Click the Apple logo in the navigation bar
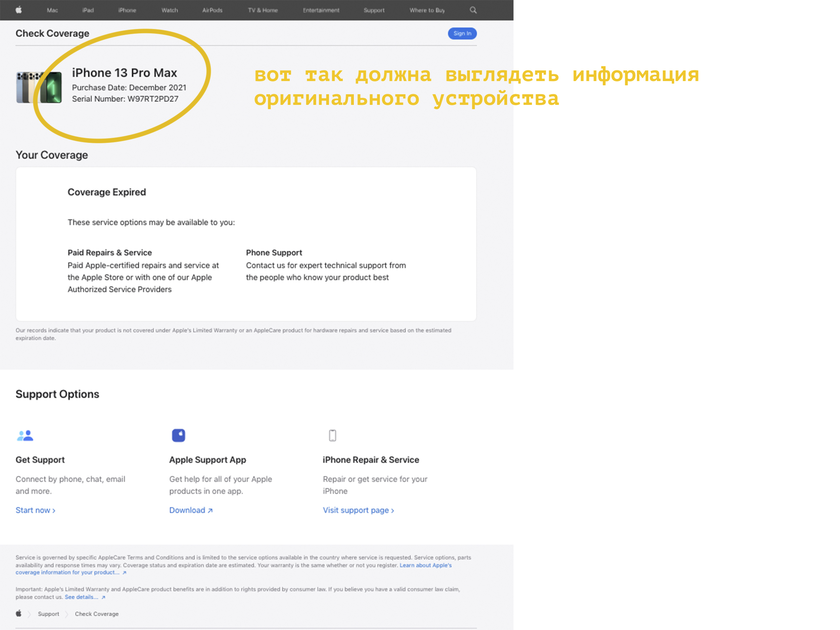 18,10
